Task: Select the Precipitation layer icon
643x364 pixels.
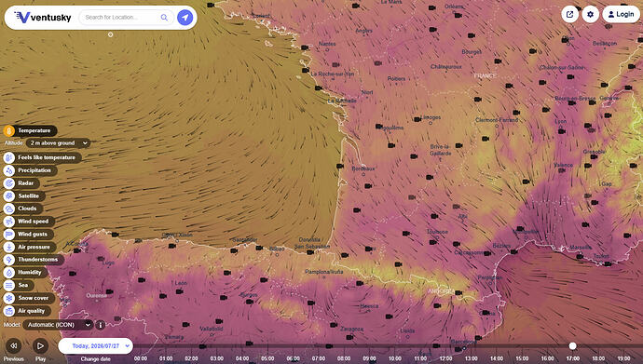Action: pyautogui.click(x=9, y=170)
